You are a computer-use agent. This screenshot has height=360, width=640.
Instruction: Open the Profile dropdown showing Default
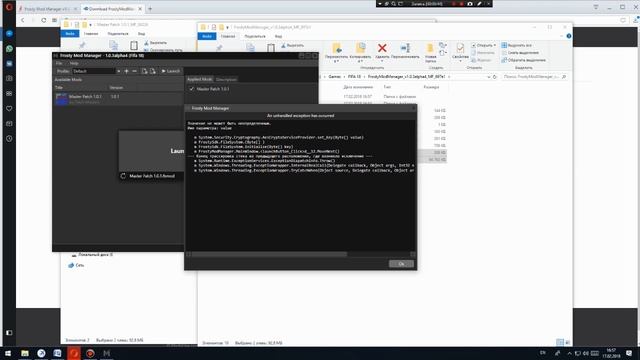(x=96, y=71)
